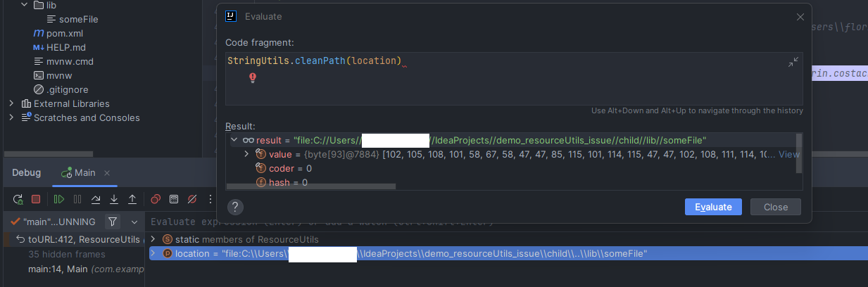Screen dimensions: 868x287
Task: Step out of current method
Action: tap(132, 199)
